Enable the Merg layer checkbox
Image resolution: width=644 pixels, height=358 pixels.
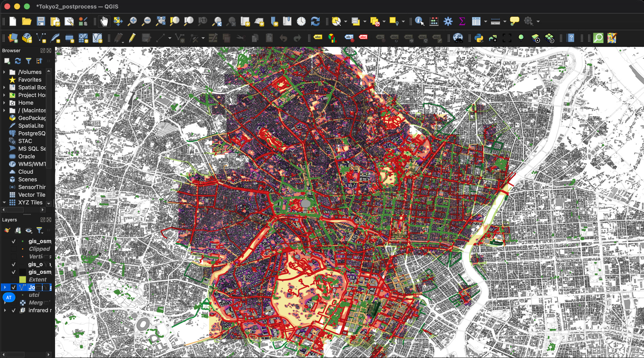pos(13,303)
